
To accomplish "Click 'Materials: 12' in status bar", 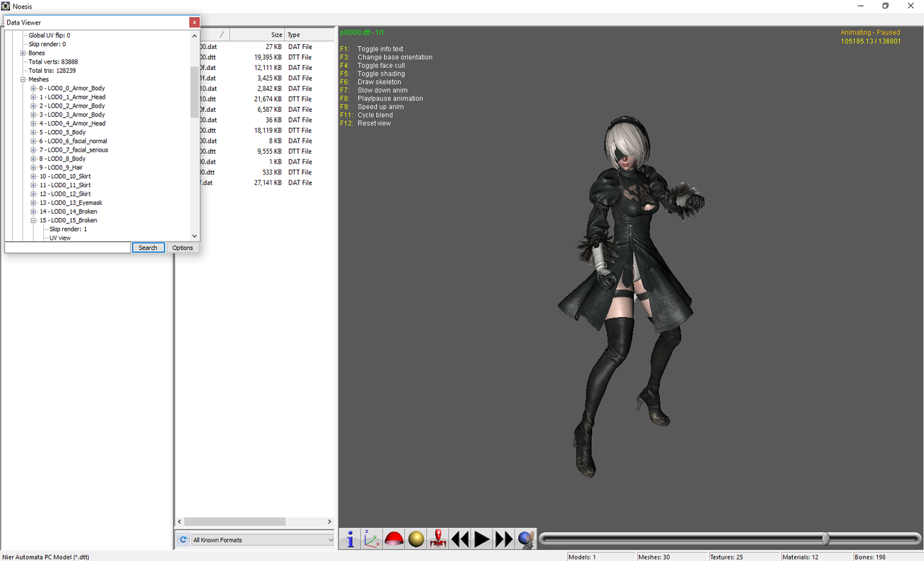I will click(x=801, y=557).
